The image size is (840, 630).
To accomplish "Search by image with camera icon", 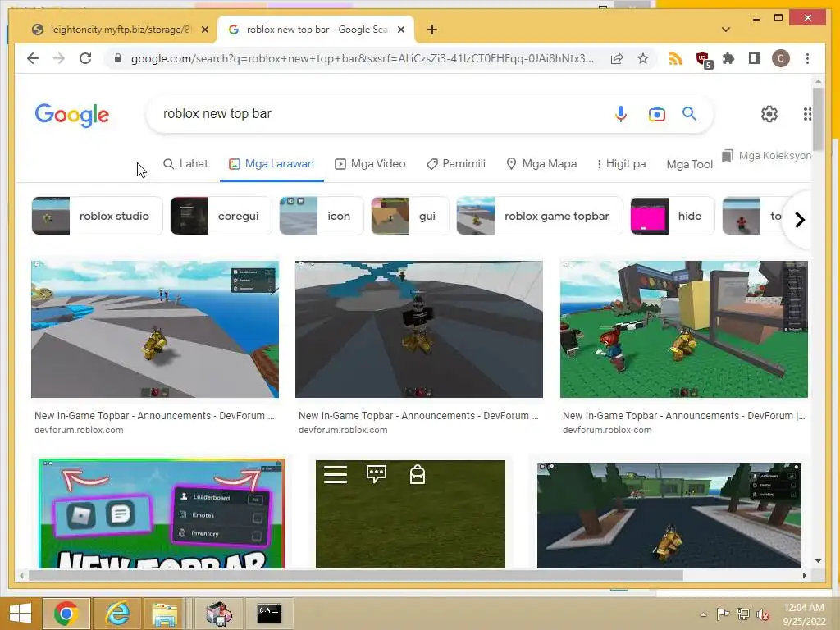I will pyautogui.click(x=657, y=113).
